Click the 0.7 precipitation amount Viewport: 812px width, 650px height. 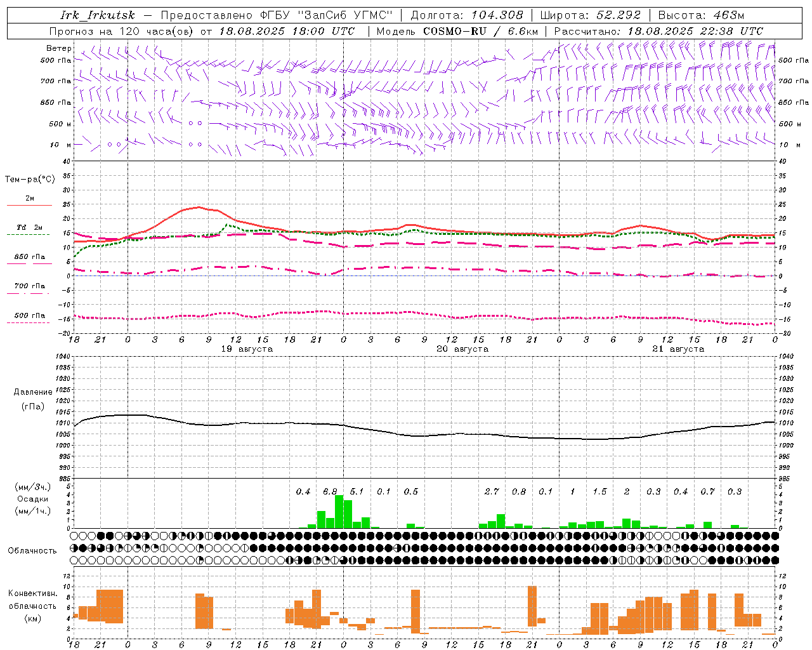pyautogui.click(x=707, y=492)
